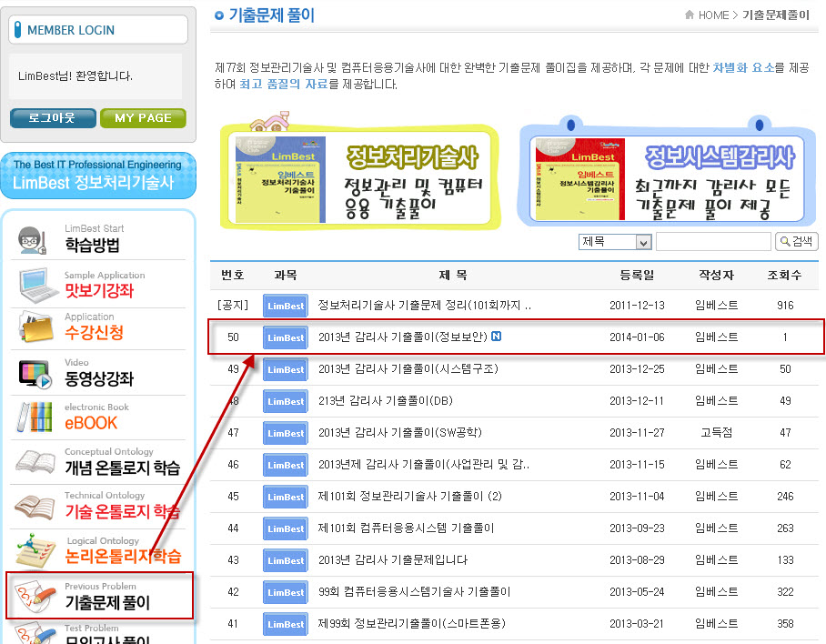This screenshot has width=826, height=644.
Task: Open 맛보기강좌 laptop icon
Action: tap(37, 286)
